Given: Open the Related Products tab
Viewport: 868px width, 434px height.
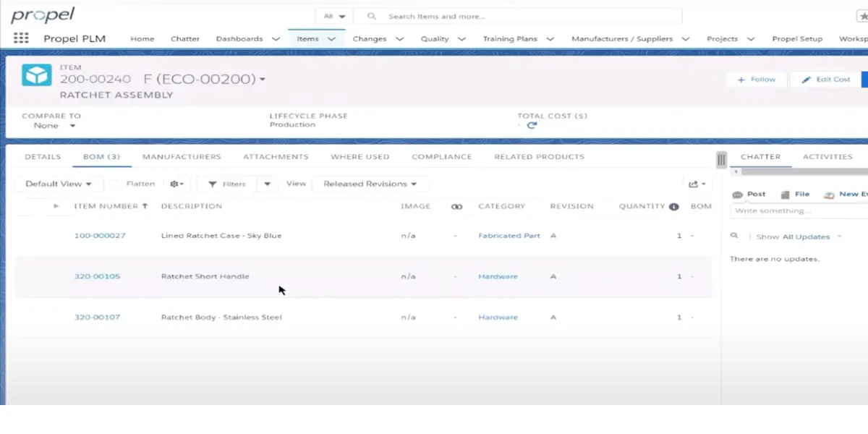Looking at the screenshot, I should coord(540,157).
